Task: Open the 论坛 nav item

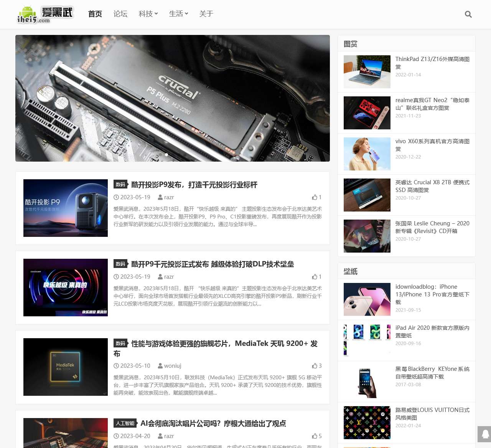Action: (x=120, y=14)
